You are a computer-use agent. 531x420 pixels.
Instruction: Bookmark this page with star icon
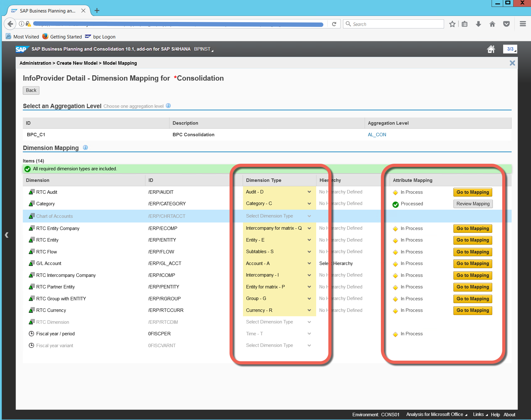pos(452,24)
